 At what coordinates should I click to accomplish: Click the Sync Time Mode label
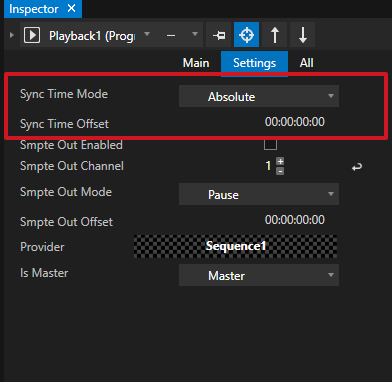(x=64, y=94)
